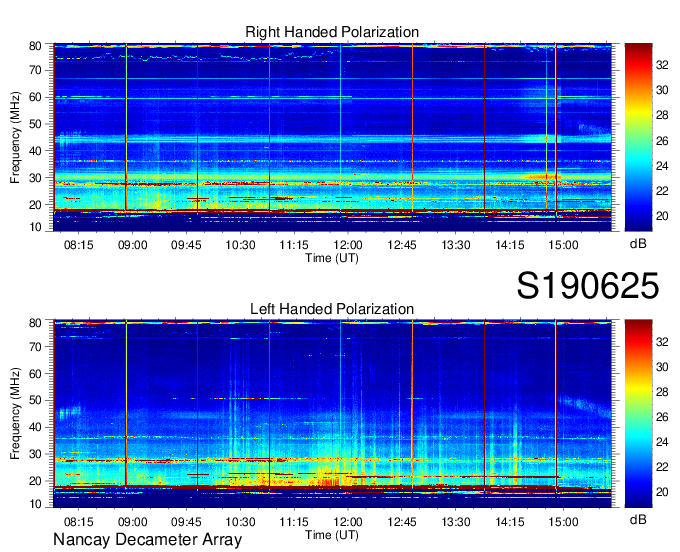This screenshot has width=680, height=552.
Task: Click the 08:15 tick of Left Handed plot
Action: pyautogui.click(x=78, y=522)
